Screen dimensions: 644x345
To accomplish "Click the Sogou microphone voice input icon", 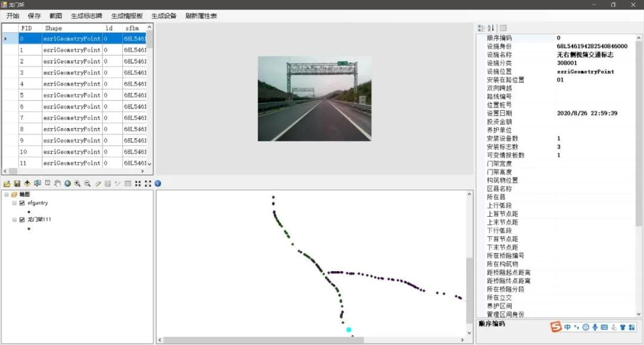I will coord(595,327).
